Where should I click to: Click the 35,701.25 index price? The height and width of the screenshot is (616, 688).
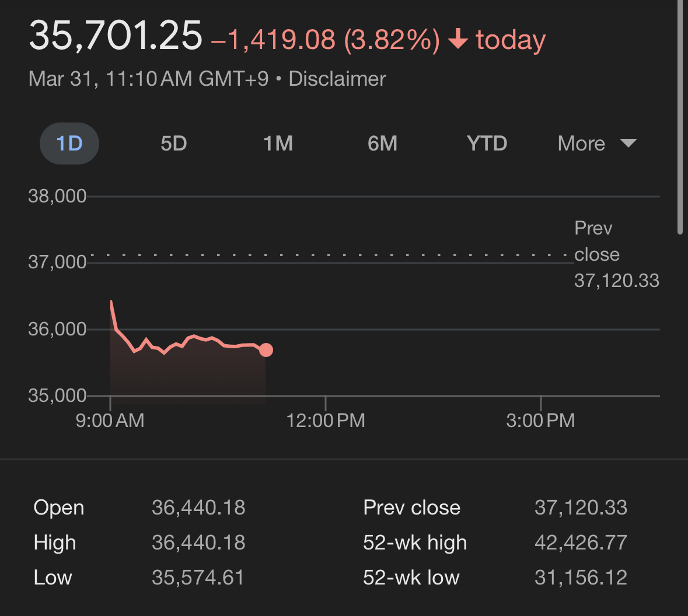tap(116, 36)
